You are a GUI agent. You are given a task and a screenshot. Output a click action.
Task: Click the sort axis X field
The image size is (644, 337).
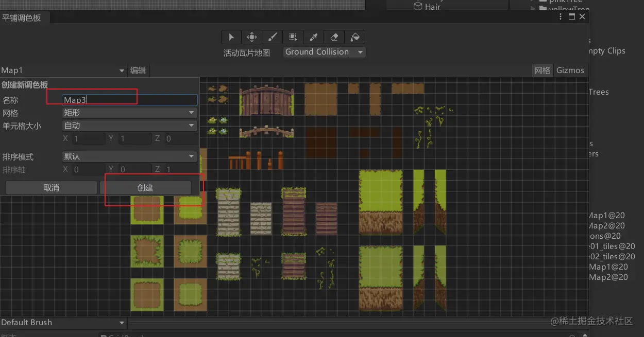89,169
